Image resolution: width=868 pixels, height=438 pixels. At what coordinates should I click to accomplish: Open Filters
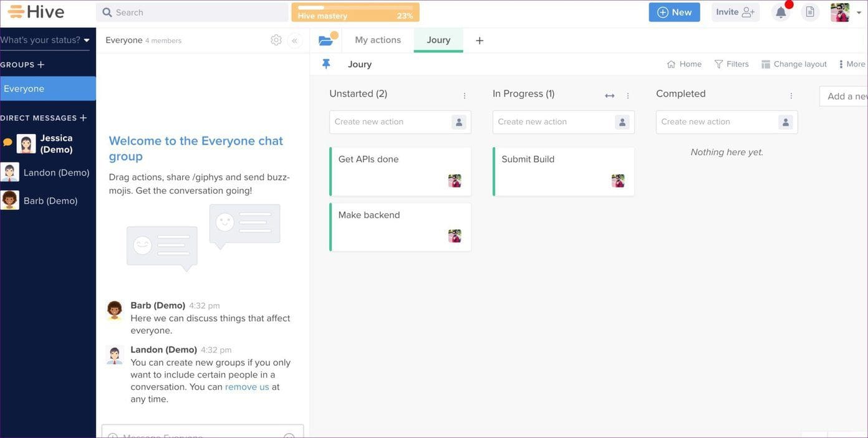(x=731, y=64)
